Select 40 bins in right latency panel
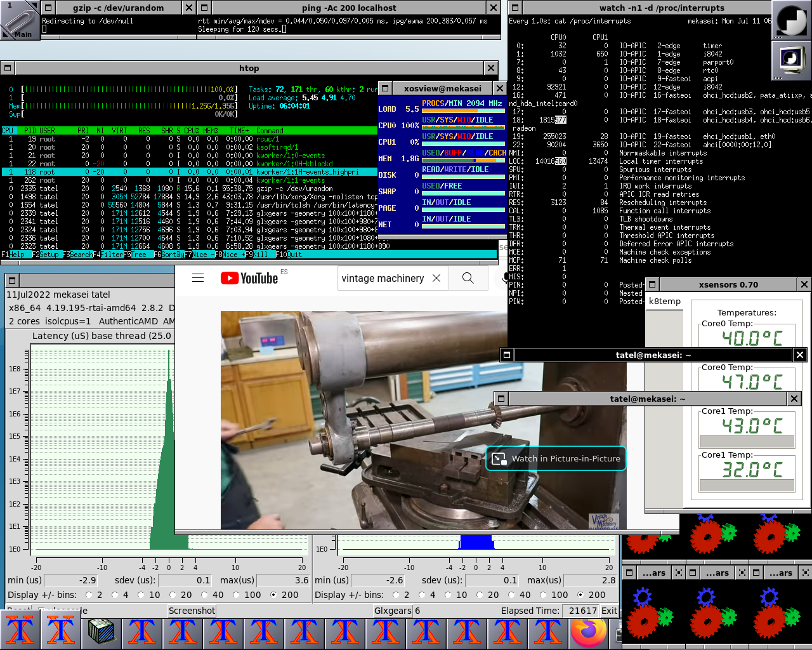Image resolution: width=812 pixels, height=650 pixels. point(512,595)
